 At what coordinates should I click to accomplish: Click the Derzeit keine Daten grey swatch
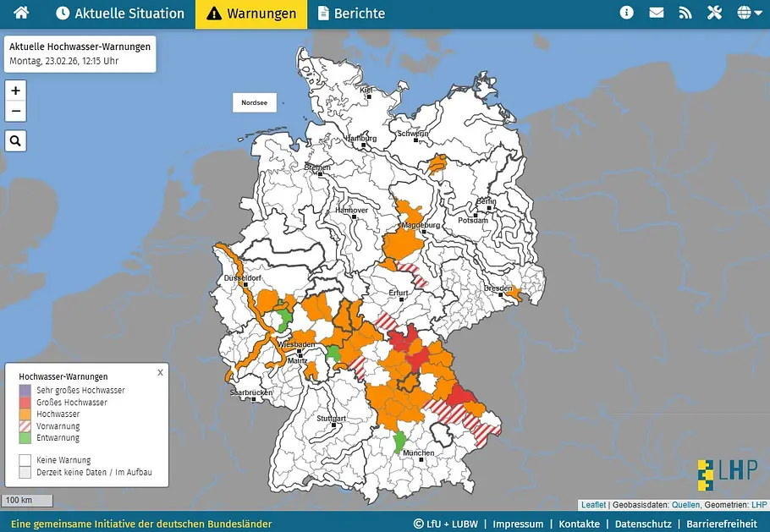point(25,472)
